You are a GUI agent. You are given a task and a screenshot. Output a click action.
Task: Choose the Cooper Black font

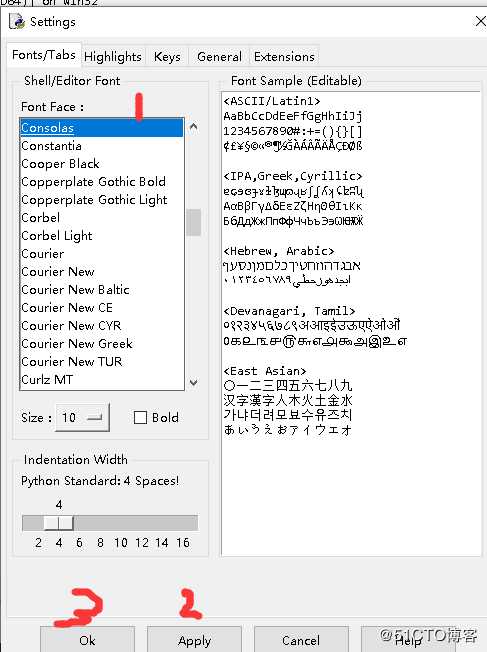(101, 163)
